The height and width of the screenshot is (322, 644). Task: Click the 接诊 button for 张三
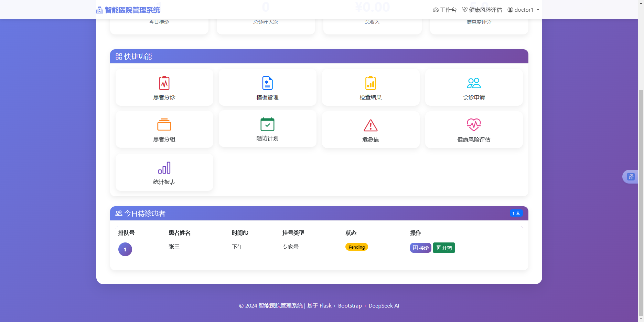coord(420,248)
